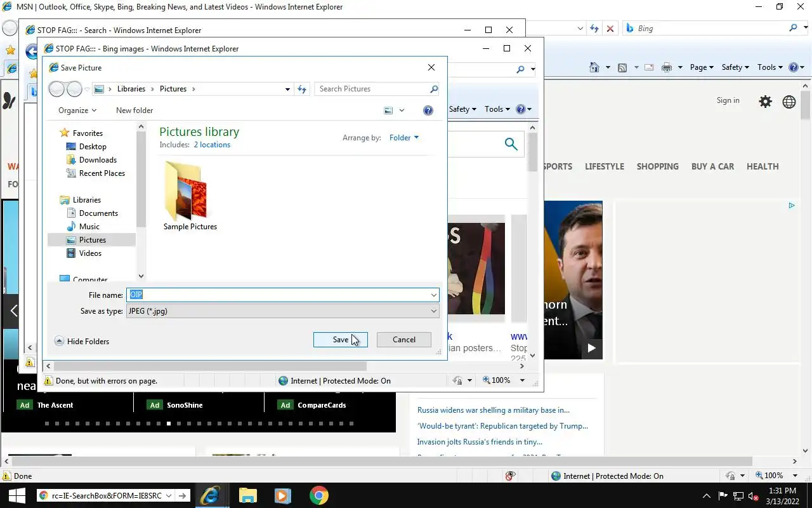Open MSN settings gear icon

[x=766, y=102]
